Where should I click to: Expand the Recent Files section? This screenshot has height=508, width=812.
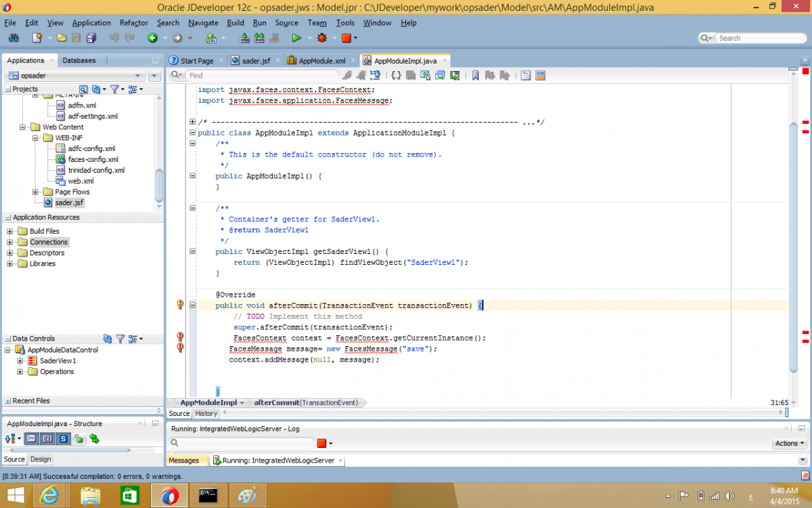tap(7, 401)
